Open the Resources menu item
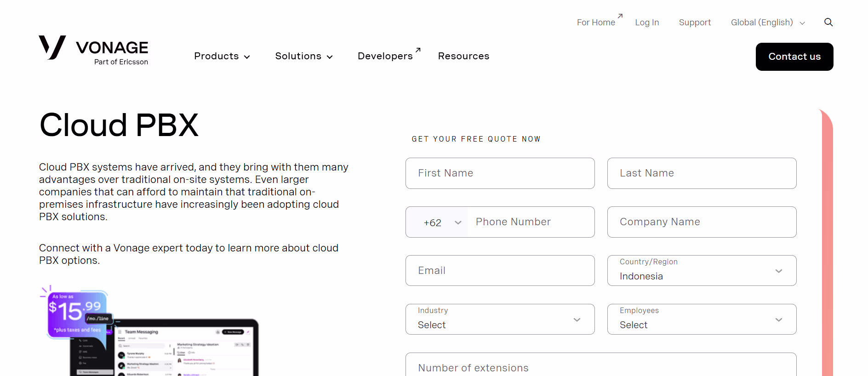 coord(463,56)
